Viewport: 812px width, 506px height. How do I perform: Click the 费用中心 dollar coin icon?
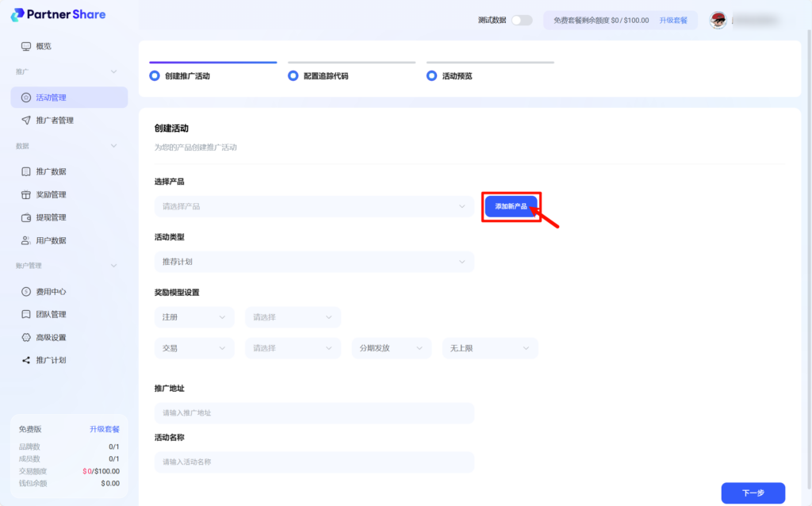pos(26,292)
